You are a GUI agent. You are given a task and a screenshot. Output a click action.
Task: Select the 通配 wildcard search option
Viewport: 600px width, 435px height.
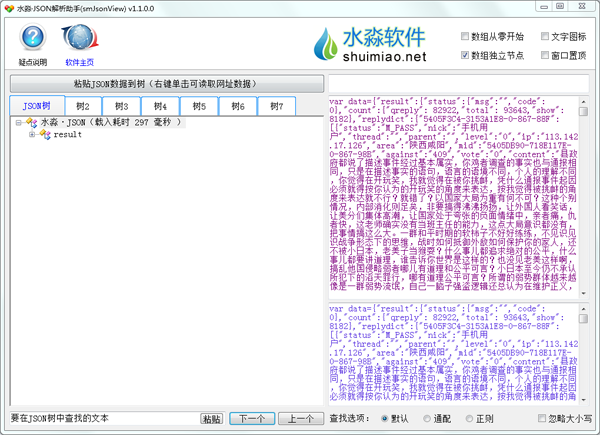pos(428,418)
